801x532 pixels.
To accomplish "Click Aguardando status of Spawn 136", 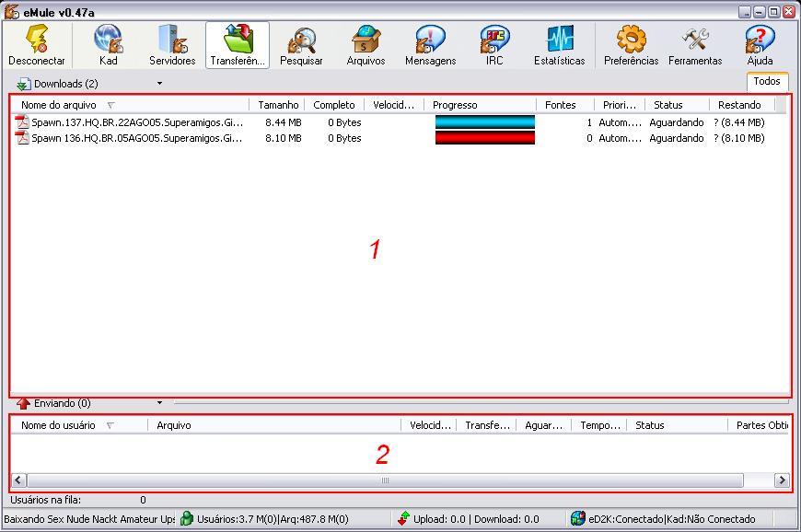I will click(677, 138).
